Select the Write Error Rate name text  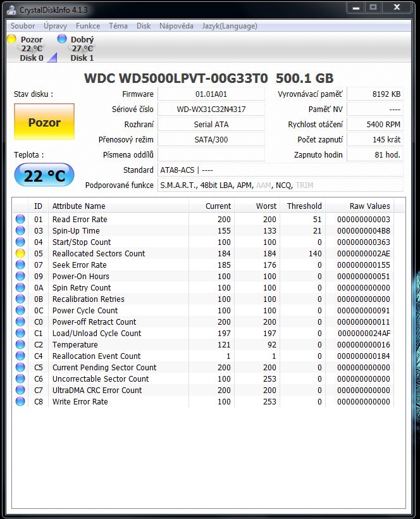click(x=80, y=401)
